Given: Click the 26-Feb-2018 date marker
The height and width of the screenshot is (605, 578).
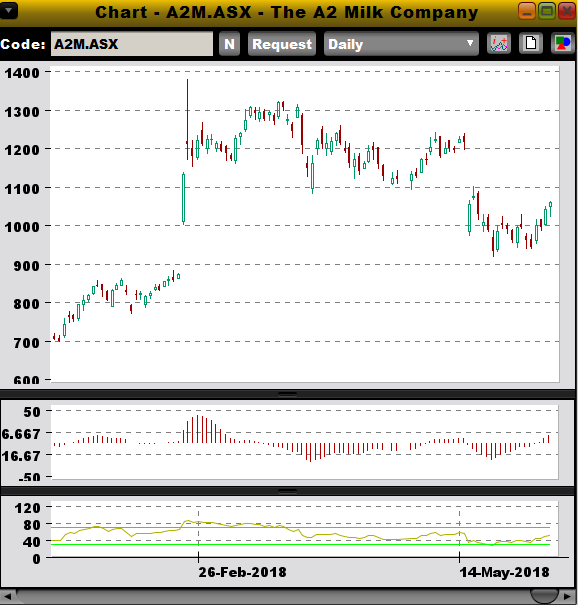Looking at the screenshot, I should pyautogui.click(x=242, y=572).
